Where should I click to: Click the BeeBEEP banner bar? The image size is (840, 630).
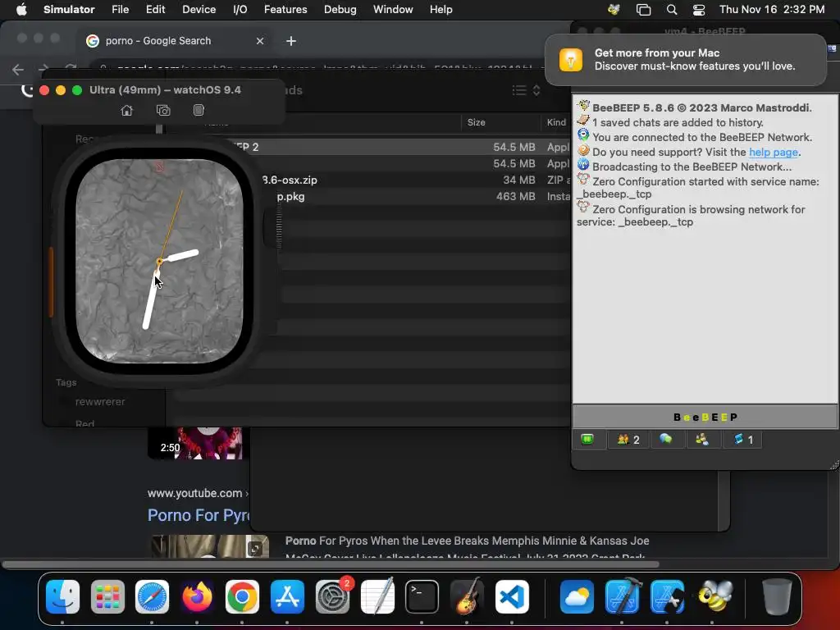(x=705, y=417)
